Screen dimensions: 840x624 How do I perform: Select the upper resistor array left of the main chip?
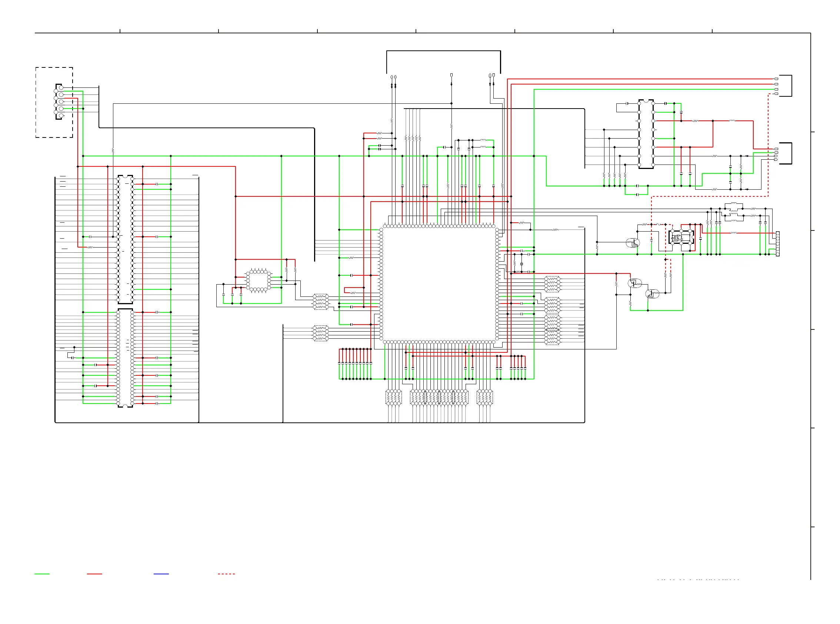pyautogui.click(x=320, y=302)
